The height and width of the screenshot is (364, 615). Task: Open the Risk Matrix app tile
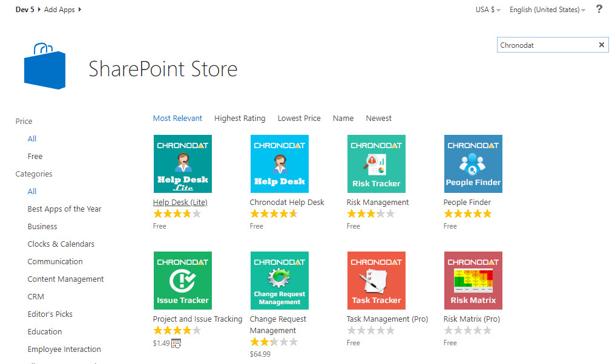(x=473, y=281)
